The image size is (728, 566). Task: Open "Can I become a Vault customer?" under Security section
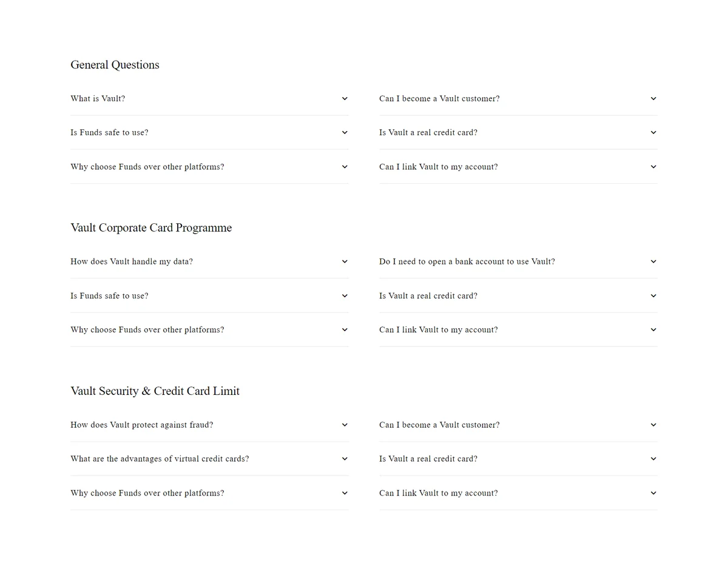tap(518, 425)
